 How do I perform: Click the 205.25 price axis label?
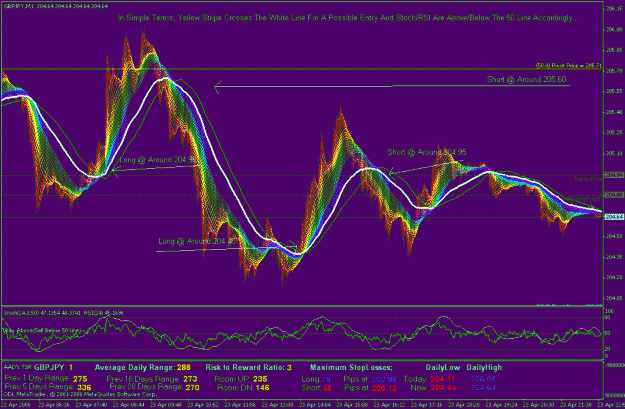click(x=614, y=133)
